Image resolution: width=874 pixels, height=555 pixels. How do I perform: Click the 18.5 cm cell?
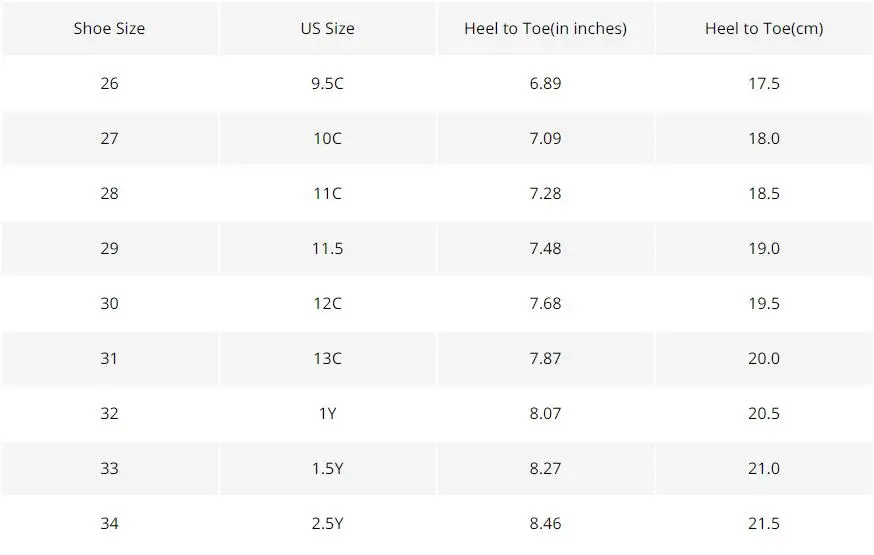(764, 193)
